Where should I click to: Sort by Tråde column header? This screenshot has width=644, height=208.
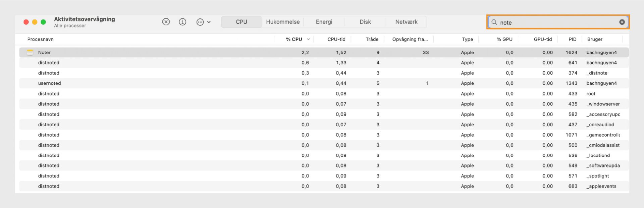(372, 39)
